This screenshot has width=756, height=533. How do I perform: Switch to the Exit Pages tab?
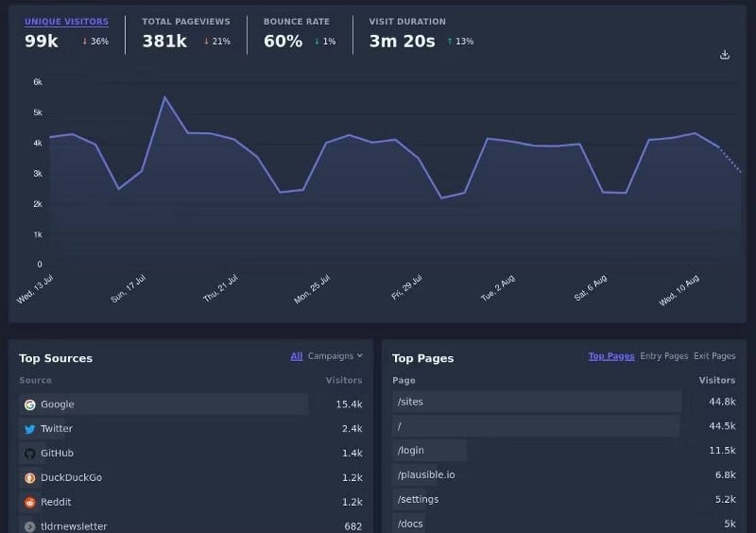click(x=714, y=356)
